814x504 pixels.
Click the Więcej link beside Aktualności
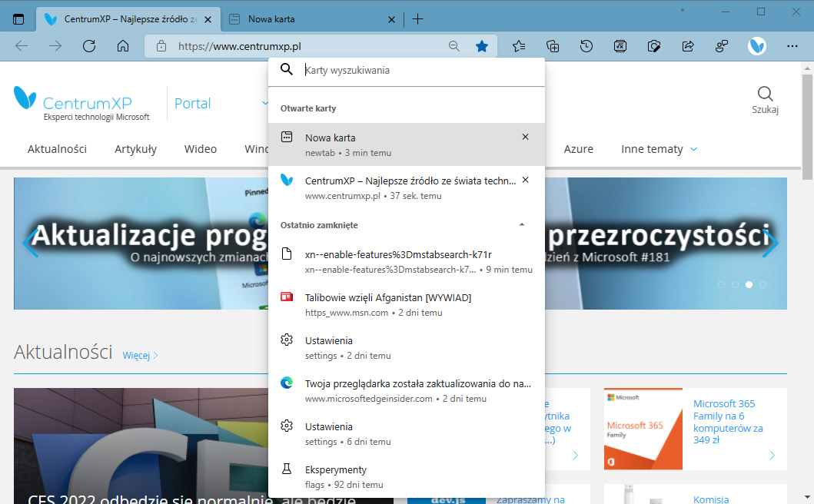(140, 355)
